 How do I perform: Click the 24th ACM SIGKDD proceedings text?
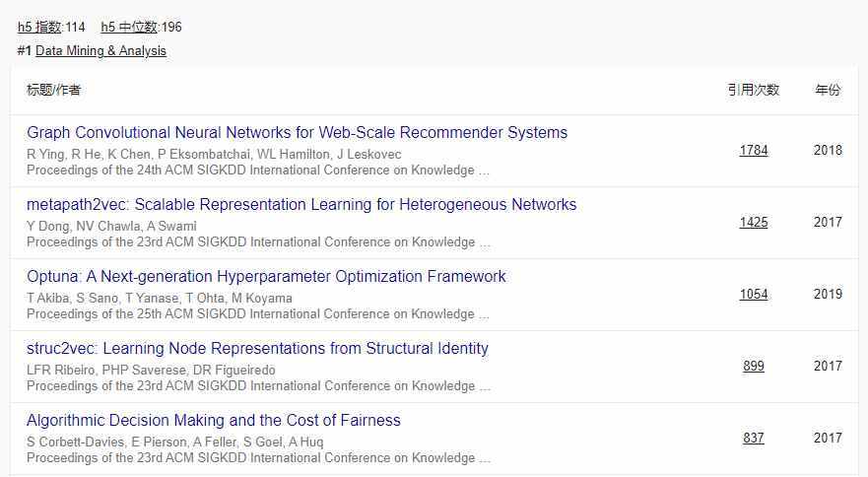(x=258, y=170)
